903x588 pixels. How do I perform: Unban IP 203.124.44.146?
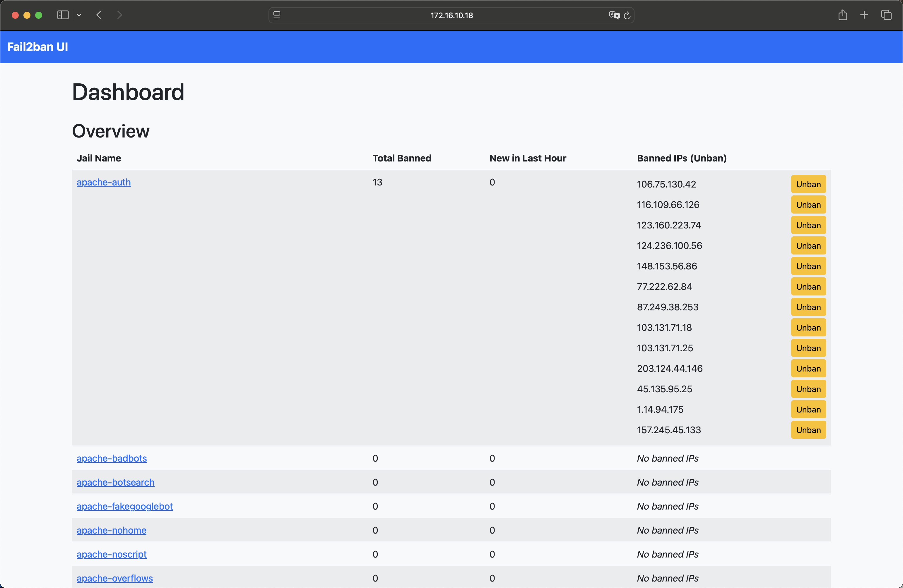pyautogui.click(x=808, y=369)
